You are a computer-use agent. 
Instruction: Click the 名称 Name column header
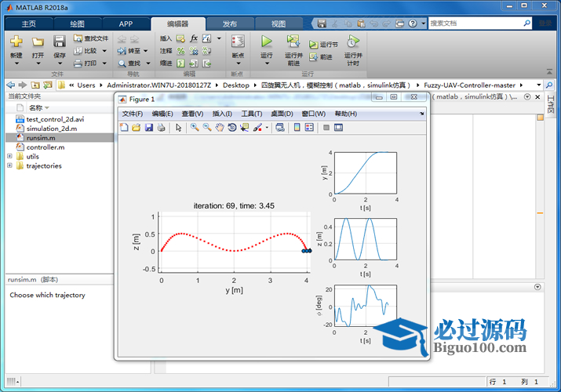(x=36, y=107)
